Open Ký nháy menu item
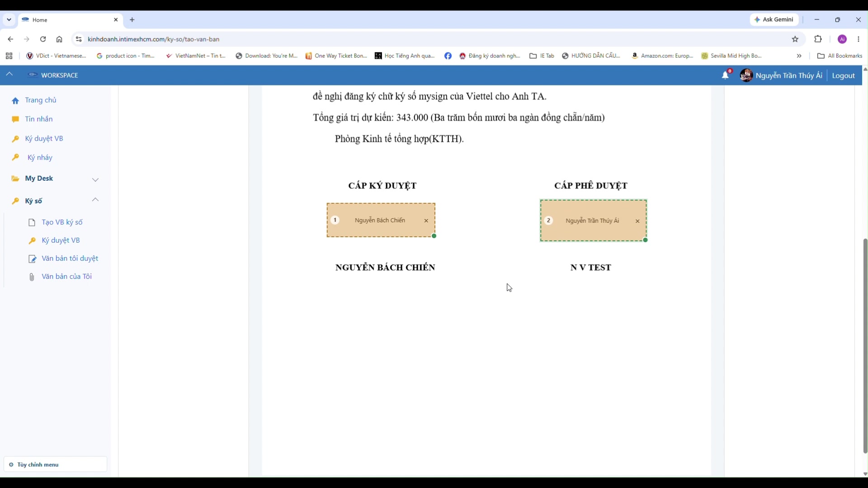Viewport: 868px width, 488px height. (x=40, y=158)
